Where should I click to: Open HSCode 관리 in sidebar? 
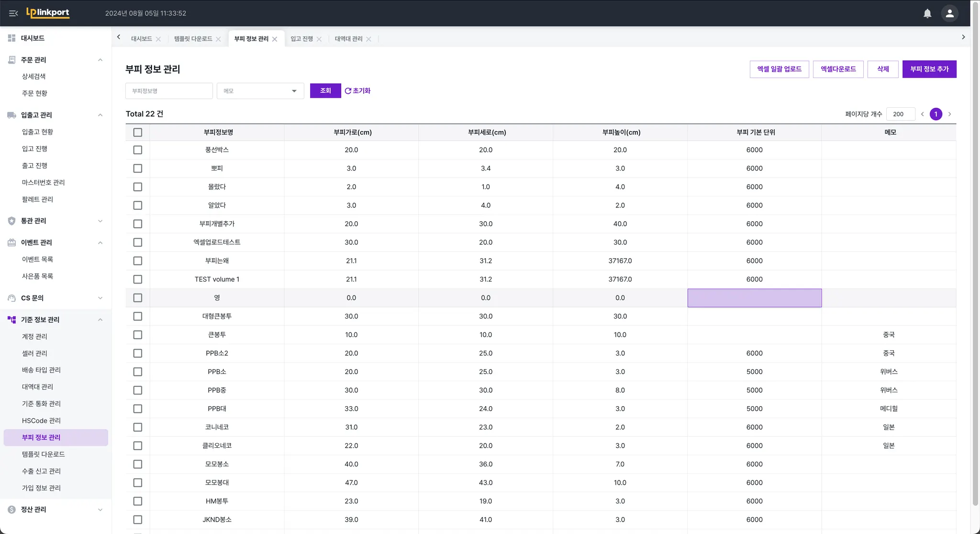click(x=41, y=420)
